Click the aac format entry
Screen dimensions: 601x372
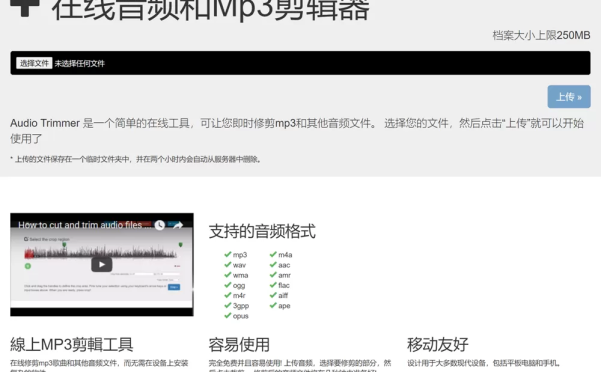click(x=284, y=265)
